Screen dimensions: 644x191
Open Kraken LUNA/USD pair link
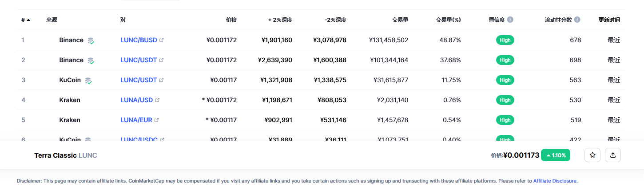pyautogui.click(x=136, y=100)
